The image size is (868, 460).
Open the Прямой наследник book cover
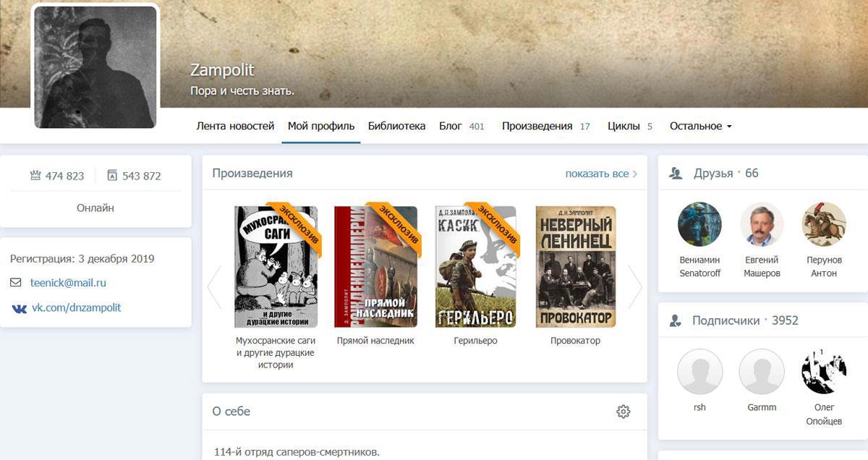point(375,267)
